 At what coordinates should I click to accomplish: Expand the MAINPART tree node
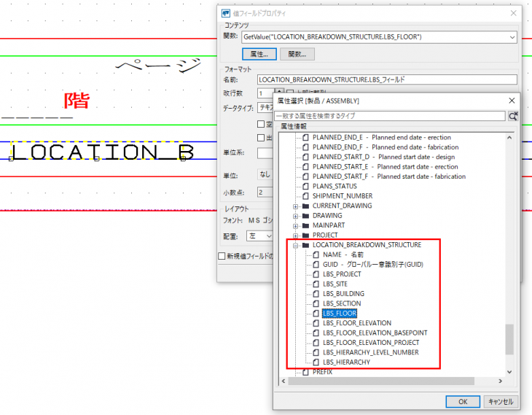click(x=296, y=226)
